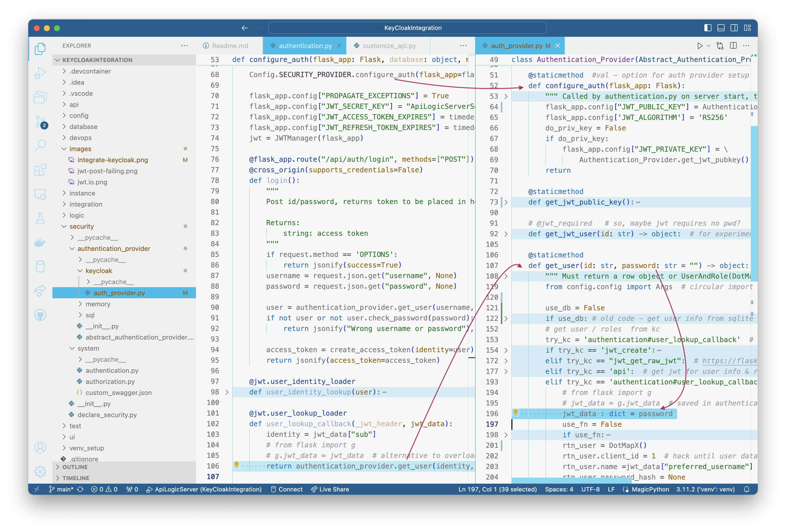Open the Docker view in activity bar
Viewport: 786px width, 532px height.
[x=40, y=243]
